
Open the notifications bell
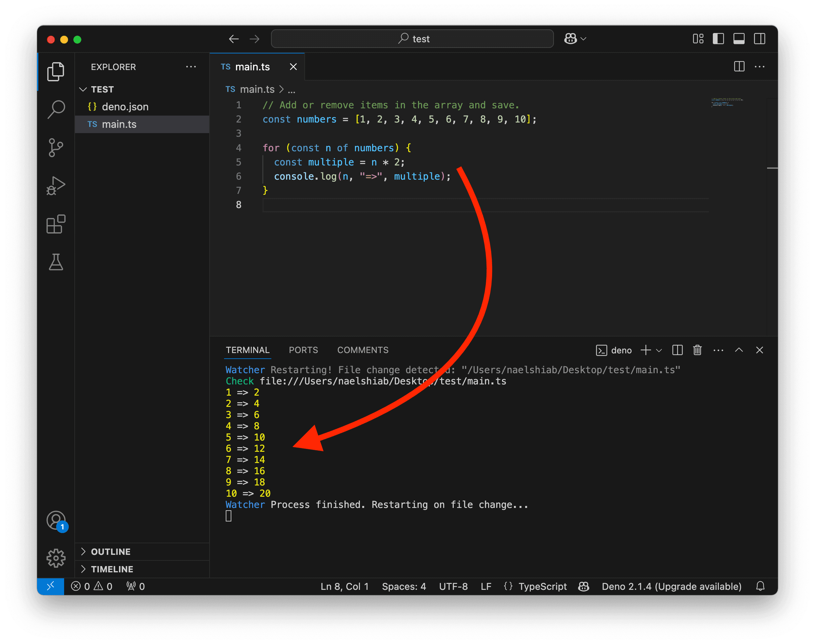coord(760,586)
